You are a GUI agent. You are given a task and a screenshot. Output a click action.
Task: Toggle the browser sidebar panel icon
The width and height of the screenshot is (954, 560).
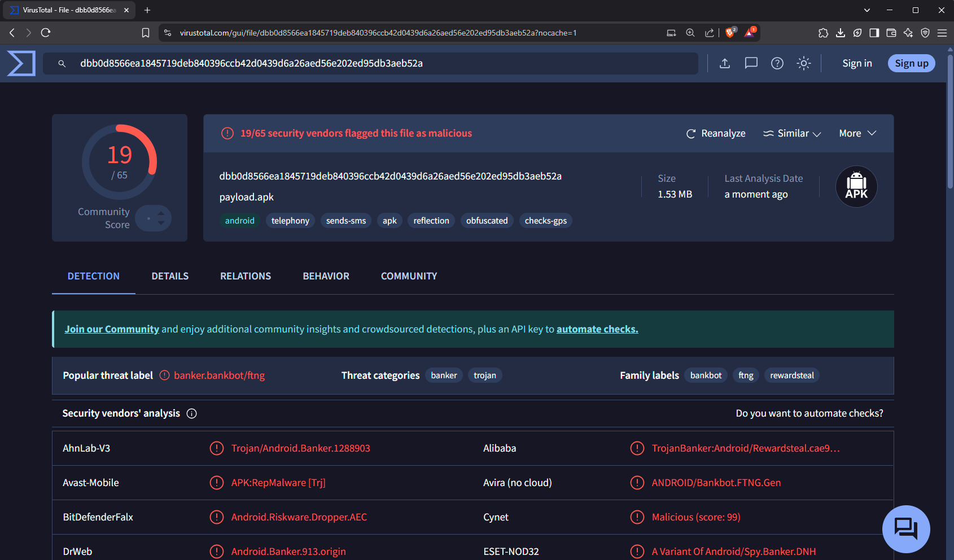(x=874, y=33)
